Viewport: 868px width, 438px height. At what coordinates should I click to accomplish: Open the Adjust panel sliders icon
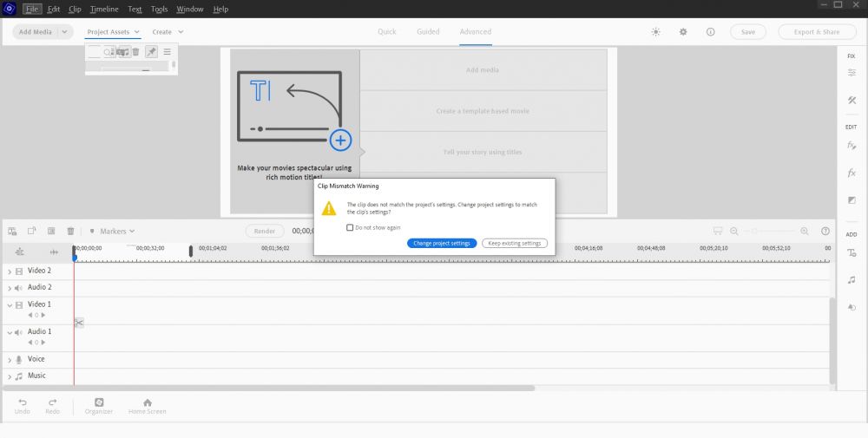pyautogui.click(x=852, y=73)
